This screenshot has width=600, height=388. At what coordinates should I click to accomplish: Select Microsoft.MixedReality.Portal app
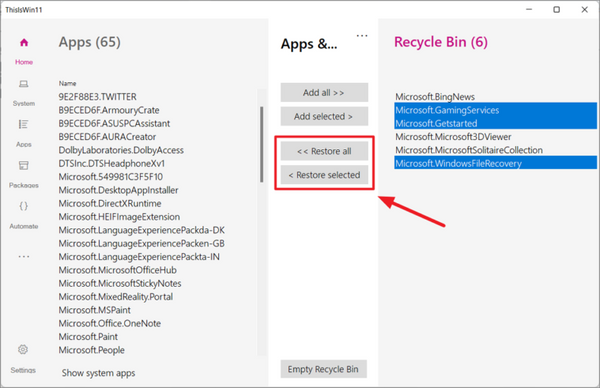coord(116,297)
